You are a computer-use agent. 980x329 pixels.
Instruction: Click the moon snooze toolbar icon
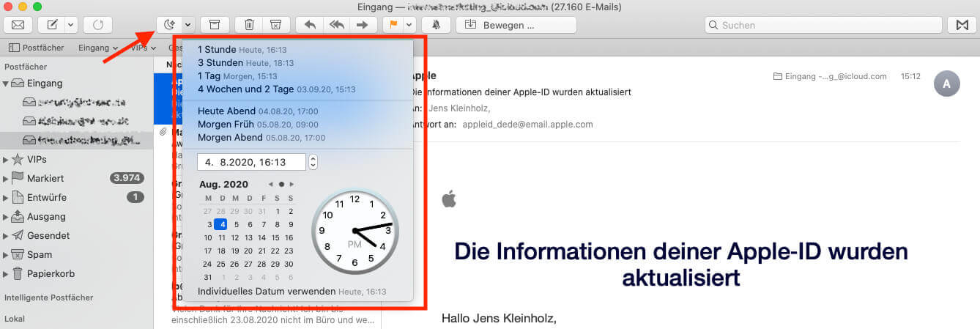point(169,25)
